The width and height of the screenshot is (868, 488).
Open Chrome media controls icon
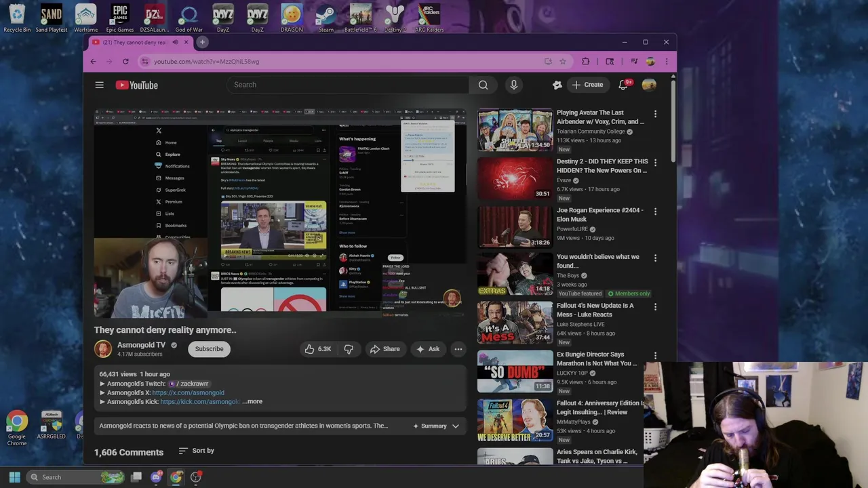tap(634, 61)
